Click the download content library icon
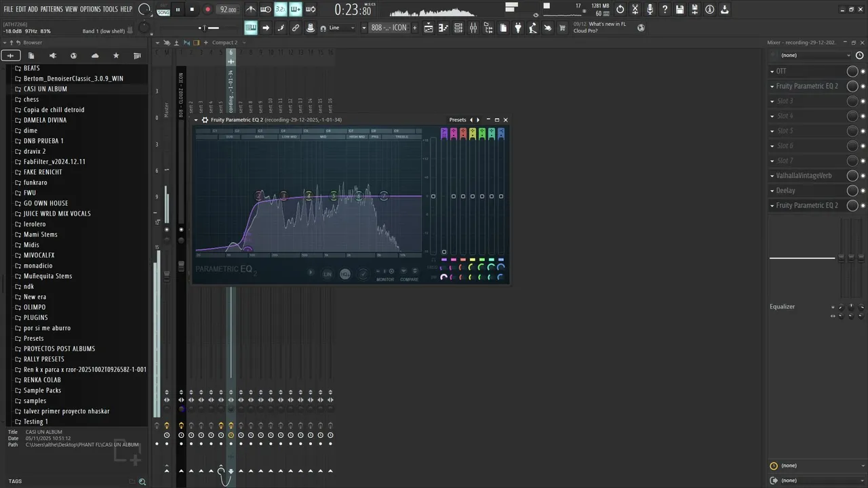Viewport: 868px width, 488px height. (724, 9)
